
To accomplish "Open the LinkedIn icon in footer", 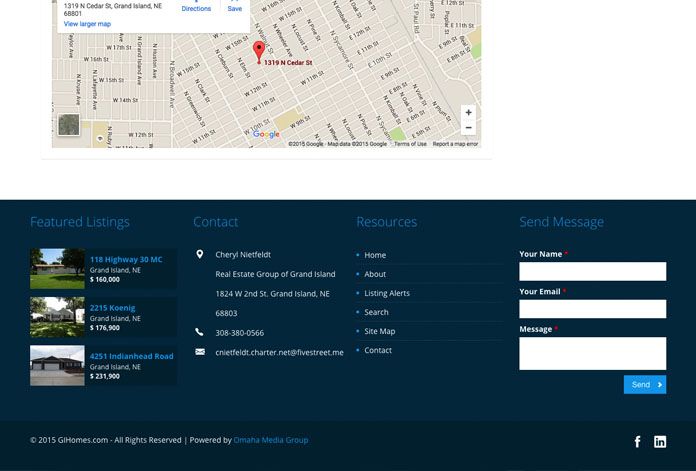I will point(660,442).
